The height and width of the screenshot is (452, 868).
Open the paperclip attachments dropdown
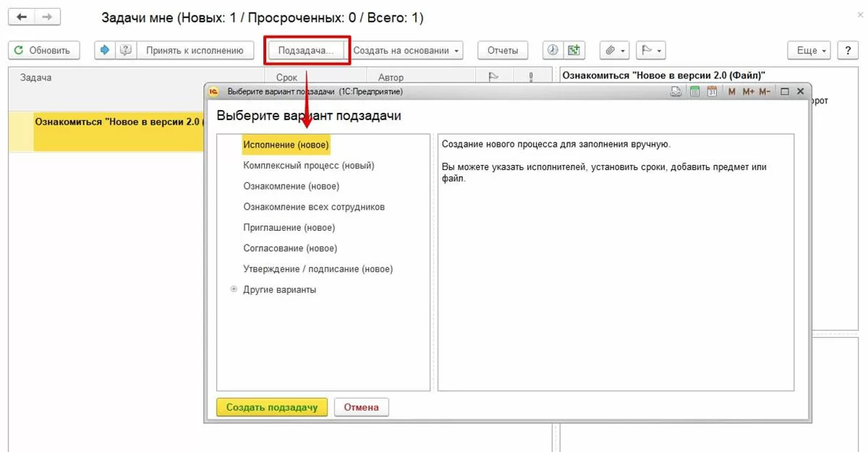(x=615, y=50)
